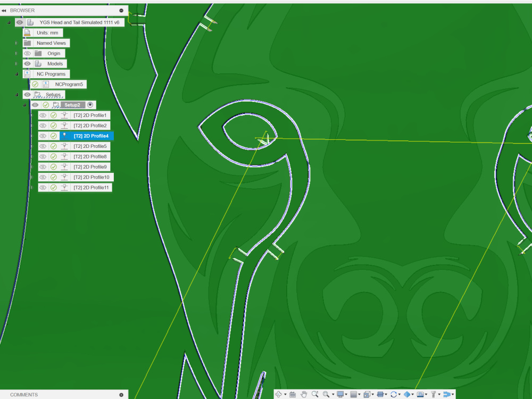Select the Zoom magnifier tool
Screen dimensions: 532x399
pos(315,394)
